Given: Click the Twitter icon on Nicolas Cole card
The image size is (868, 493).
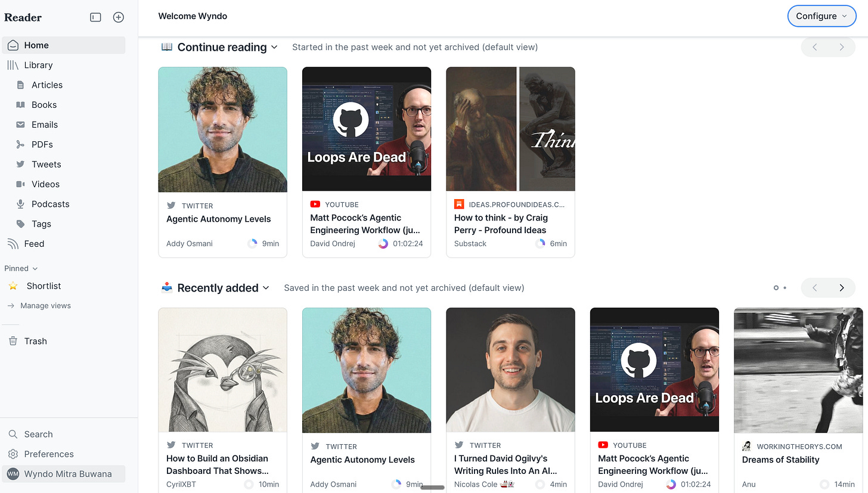Looking at the screenshot, I should [x=459, y=445].
